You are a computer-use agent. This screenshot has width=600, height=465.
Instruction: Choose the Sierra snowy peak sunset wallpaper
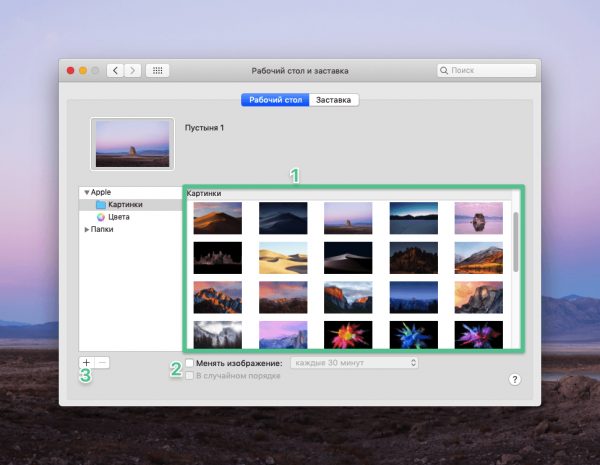click(x=218, y=297)
